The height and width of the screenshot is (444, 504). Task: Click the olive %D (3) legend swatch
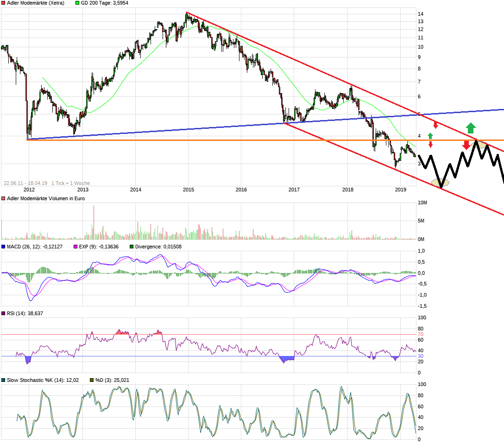(x=92, y=380)
